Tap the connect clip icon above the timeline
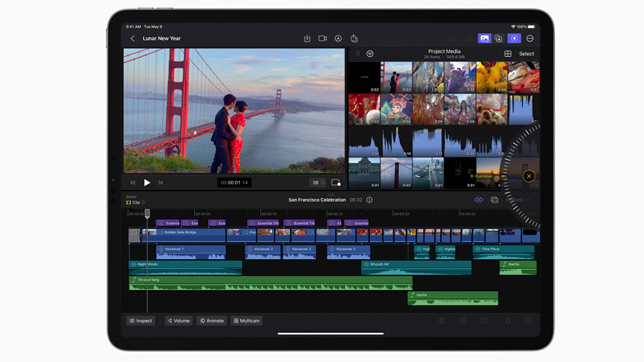This screenshot has width=644, height=362. [479, 200]
